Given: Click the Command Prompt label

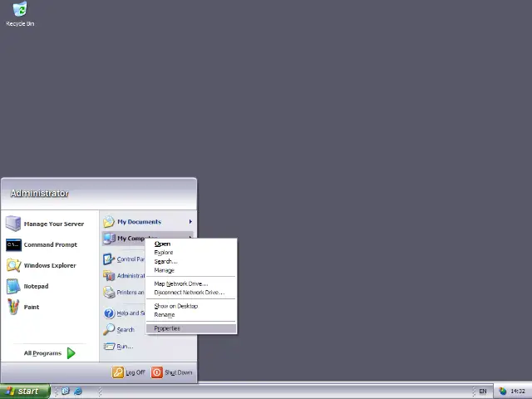Looking at the screenshot, I should [x=50, y=244].
